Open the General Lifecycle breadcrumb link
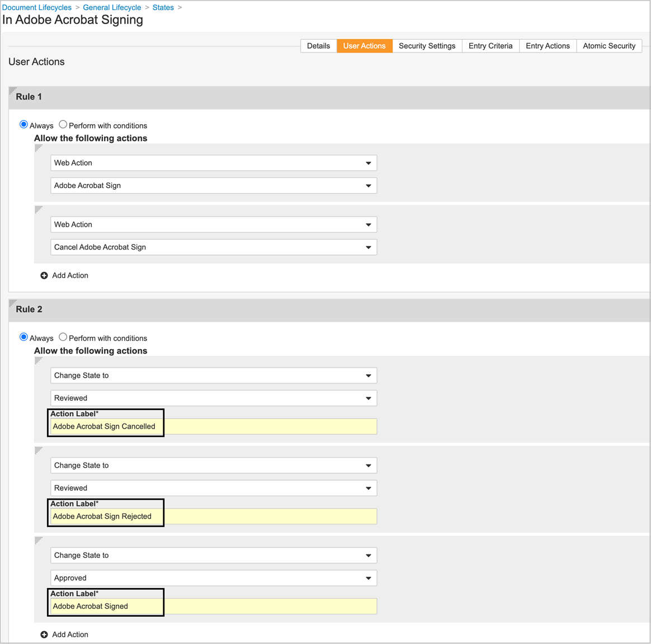The image size is (651, 644). pos(112,7)
